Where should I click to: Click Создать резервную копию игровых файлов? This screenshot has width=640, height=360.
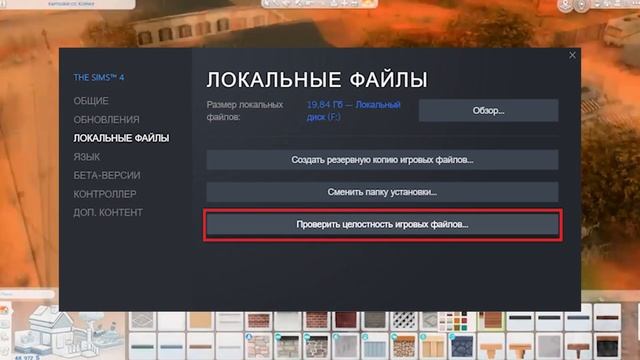pyautogui.click(x=382, y=160)
